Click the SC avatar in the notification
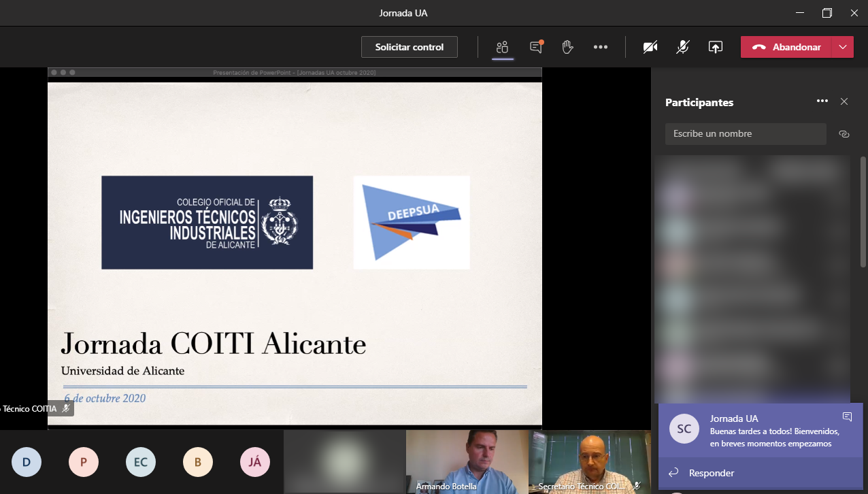Image resolution: width=868 pixels, height=494 pixels. (684, 429)
